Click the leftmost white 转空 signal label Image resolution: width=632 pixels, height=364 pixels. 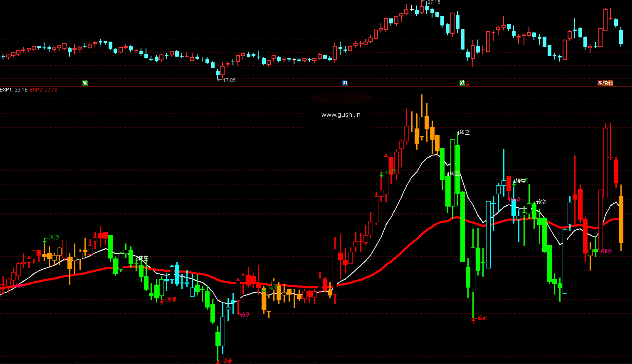coord(143,258)
